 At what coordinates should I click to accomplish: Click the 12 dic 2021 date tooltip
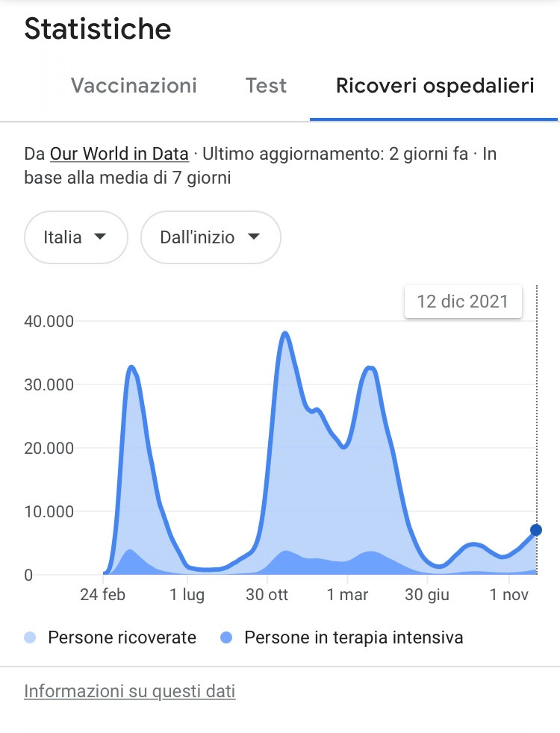(x=463, y=302)
